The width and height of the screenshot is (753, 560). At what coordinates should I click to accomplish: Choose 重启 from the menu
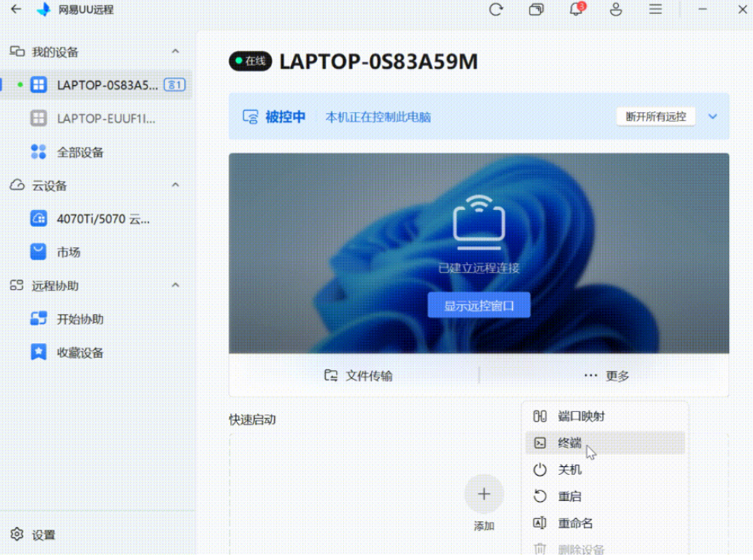[x=605, y=496]
